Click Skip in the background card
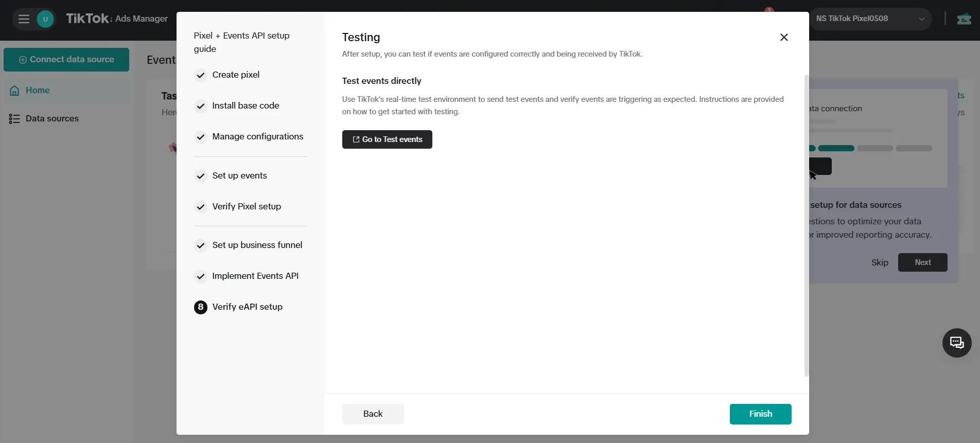Image resolution: width=980 pixels, height=443 pixels. tap(880, 262)
